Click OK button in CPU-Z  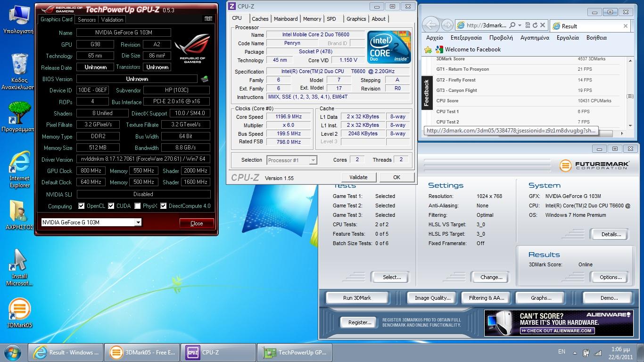396,177
